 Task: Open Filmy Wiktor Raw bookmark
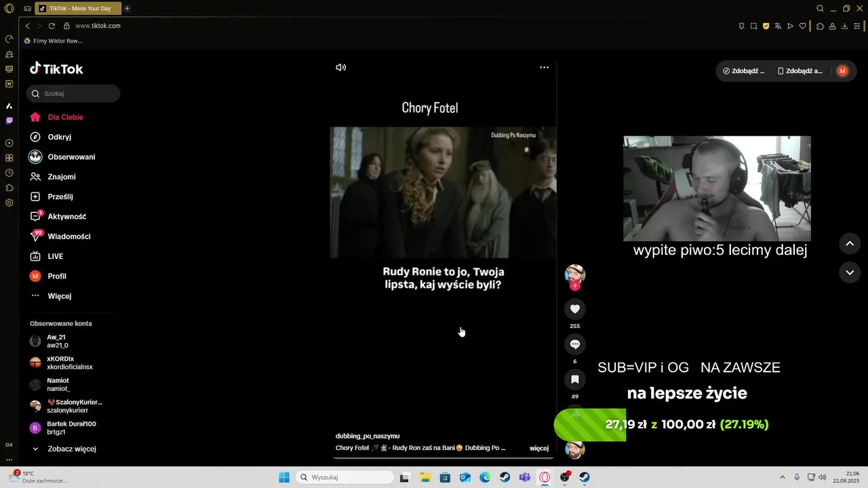(x=53, y=41)
